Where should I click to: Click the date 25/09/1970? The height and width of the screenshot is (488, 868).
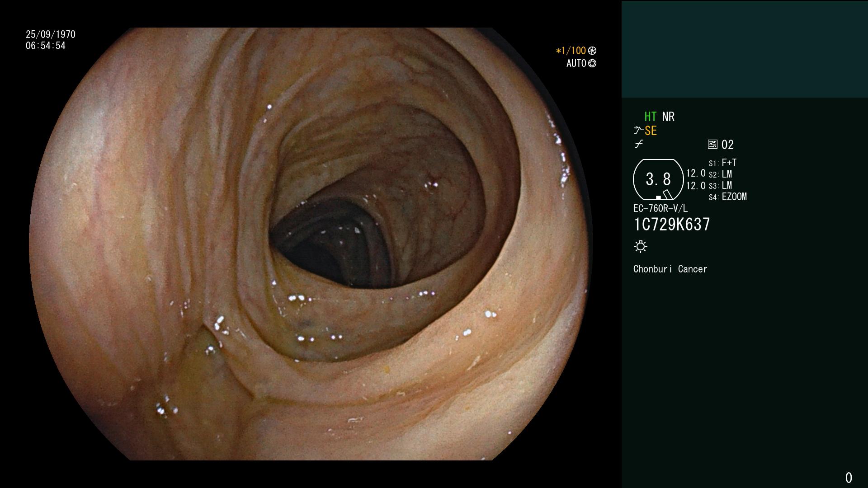point(51,34)
